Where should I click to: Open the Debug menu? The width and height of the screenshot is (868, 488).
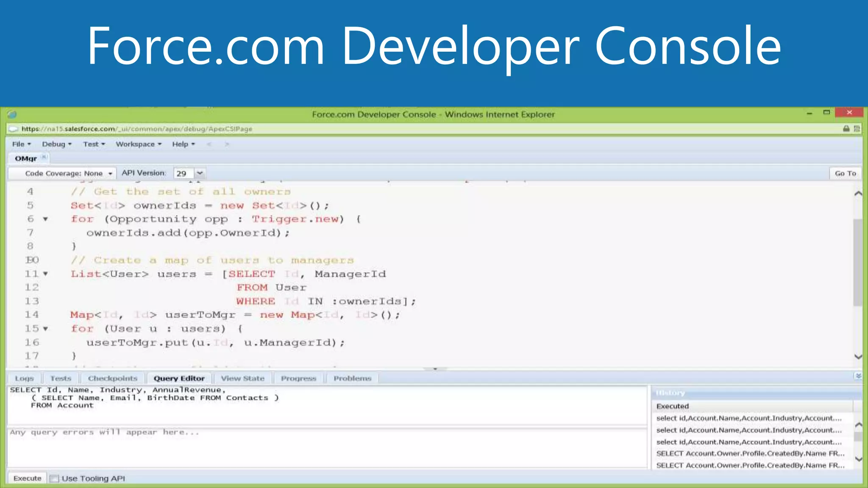click(x=56, y=144)
